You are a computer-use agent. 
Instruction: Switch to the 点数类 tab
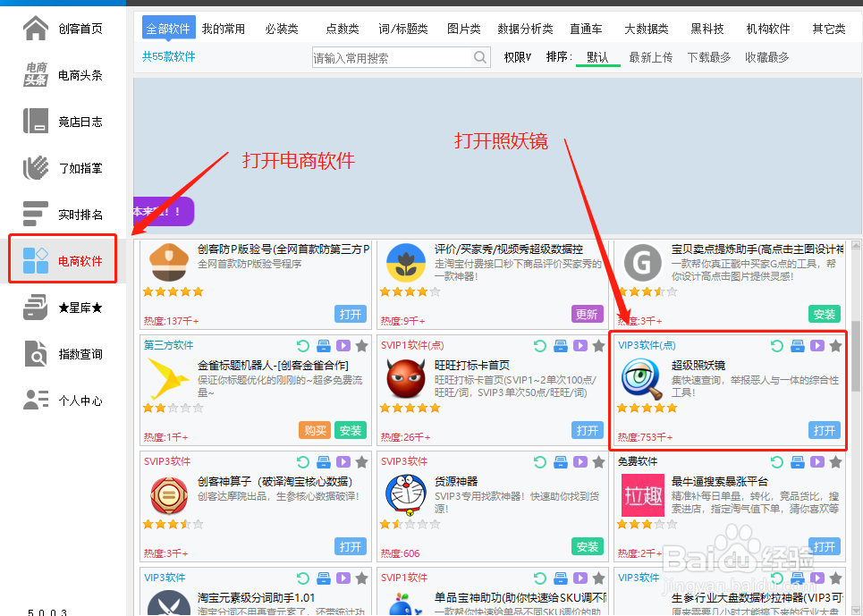pyautogui.click(x=343, y=29)
